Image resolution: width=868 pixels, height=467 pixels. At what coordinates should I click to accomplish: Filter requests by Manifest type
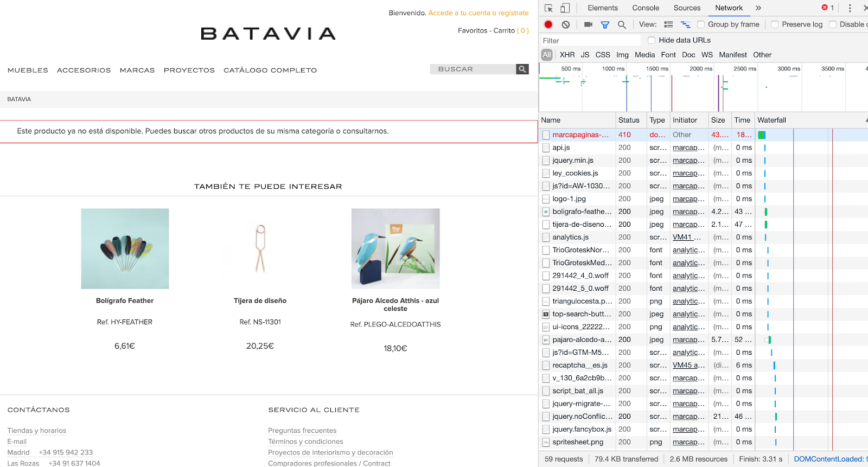click(x=733, y=55)
